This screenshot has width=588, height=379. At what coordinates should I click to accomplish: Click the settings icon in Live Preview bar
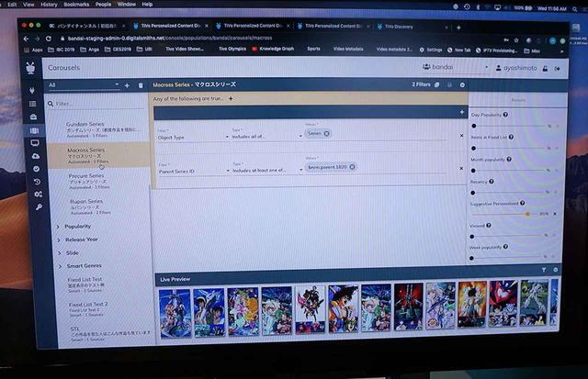pyautogui.click(x=555, y=270)
